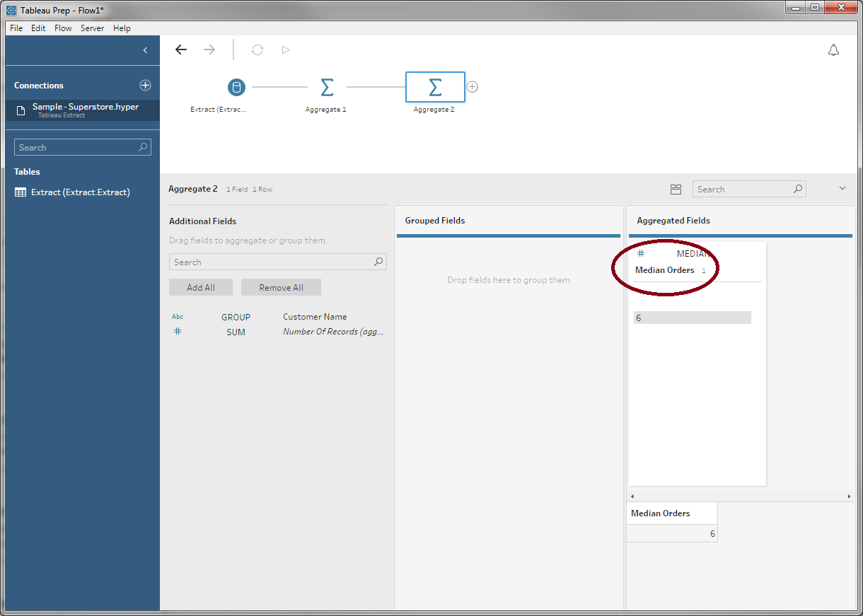Run the flow with play icon
863x616 pixels.
(x=286, y=50)
